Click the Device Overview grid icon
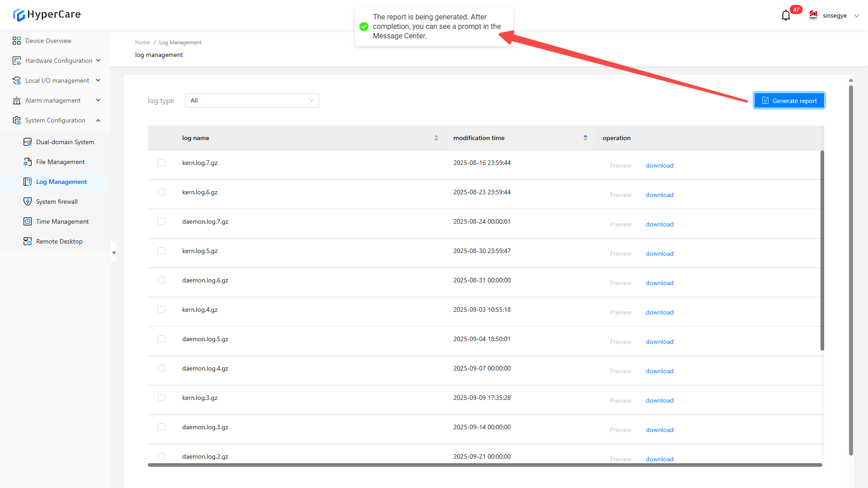This screenshot has height=488, width=868. 17,41
